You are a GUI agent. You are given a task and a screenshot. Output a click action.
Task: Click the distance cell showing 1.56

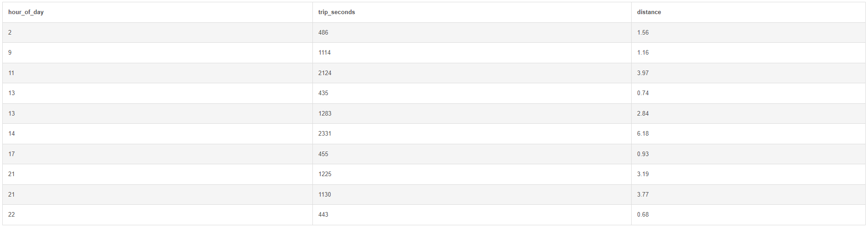click(x=643, y=33)
